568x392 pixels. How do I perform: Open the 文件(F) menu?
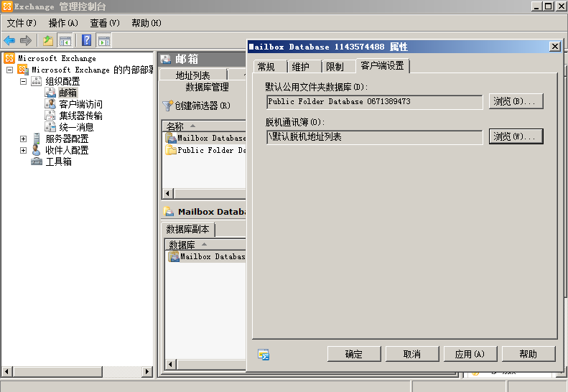(22, 23)
